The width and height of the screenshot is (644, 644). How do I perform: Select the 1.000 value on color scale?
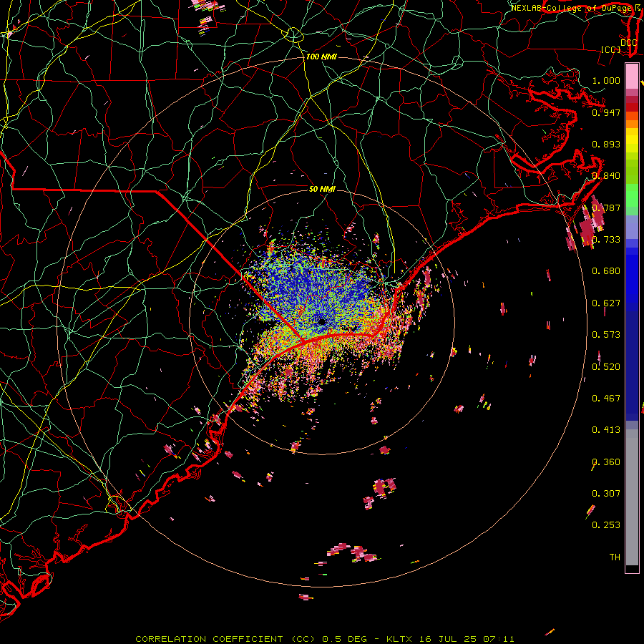606,80
